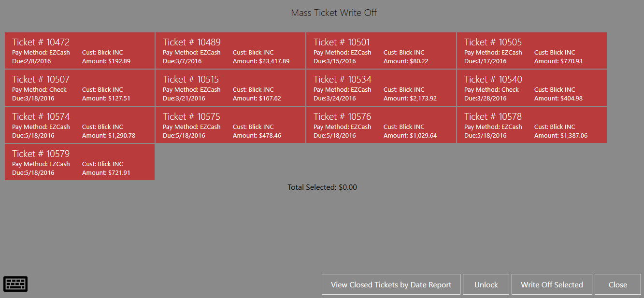Open View Closed Tickets by Date Report
Image resolution: width=644 pixels, height=298 pixels.
391,284
